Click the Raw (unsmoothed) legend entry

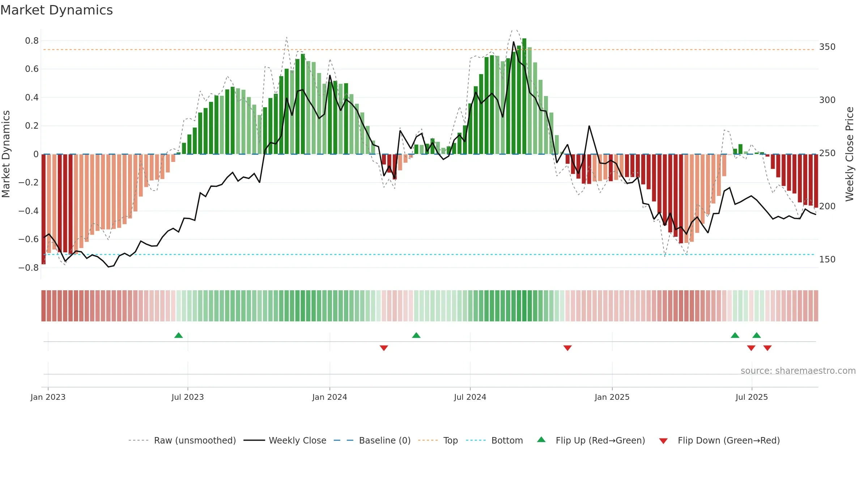click(182, 440)
